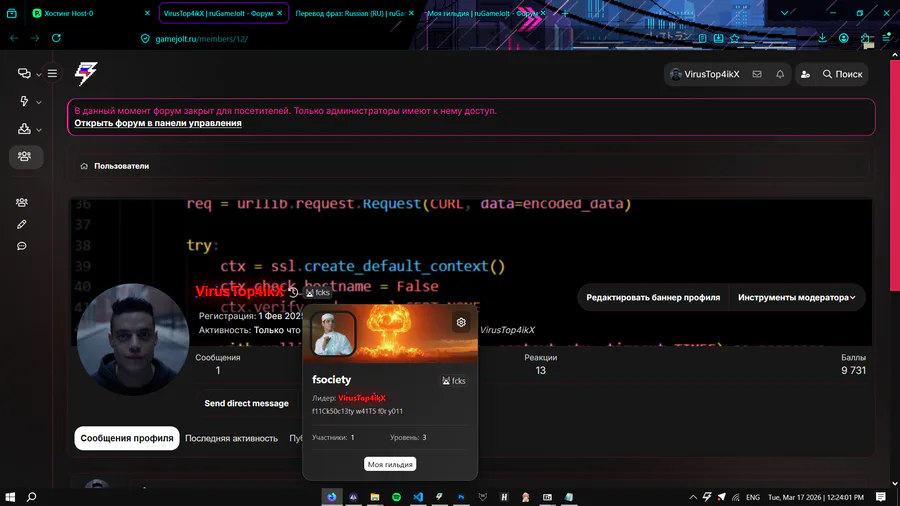Reload the page with the refresh button
This screenshot has width=900, height=506.
pos(56,38)
